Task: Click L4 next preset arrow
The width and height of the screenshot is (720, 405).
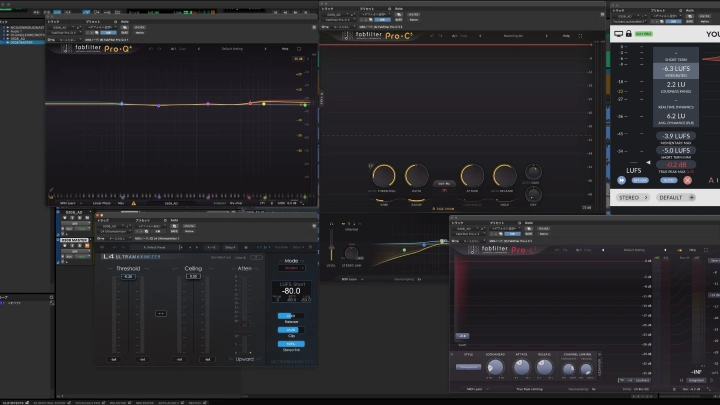Action: (x=197, y=248)
